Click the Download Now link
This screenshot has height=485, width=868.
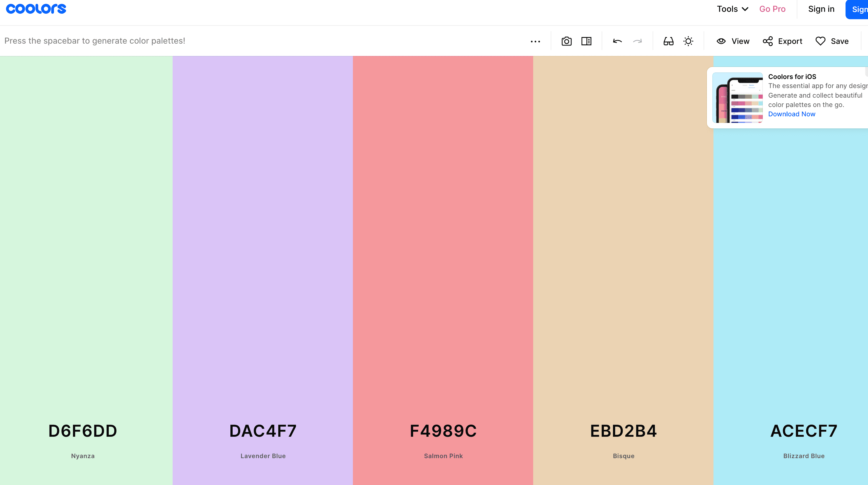click(x=791, y=113)
